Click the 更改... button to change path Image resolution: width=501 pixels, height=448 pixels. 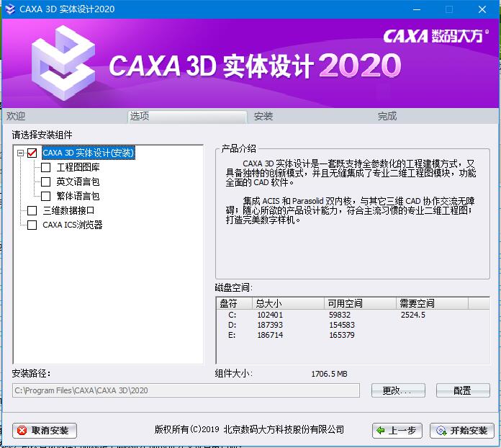[398, 390]
